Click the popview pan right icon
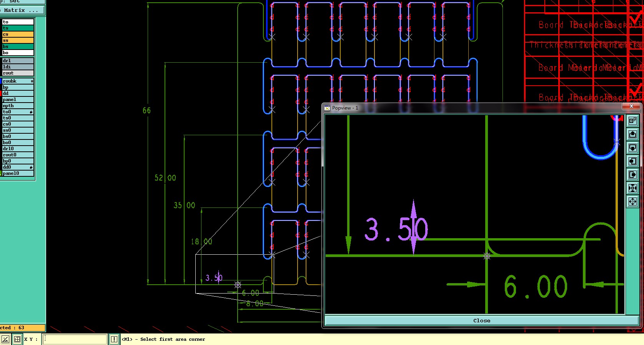Screen dimensions: 644x345 tap(632, 175)
